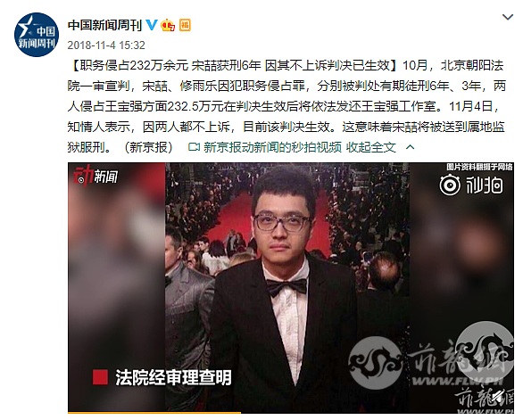Seek on the orange video progress bar
Screen dimensions: 523x420
pyautogui.click(x=154, y=413)
